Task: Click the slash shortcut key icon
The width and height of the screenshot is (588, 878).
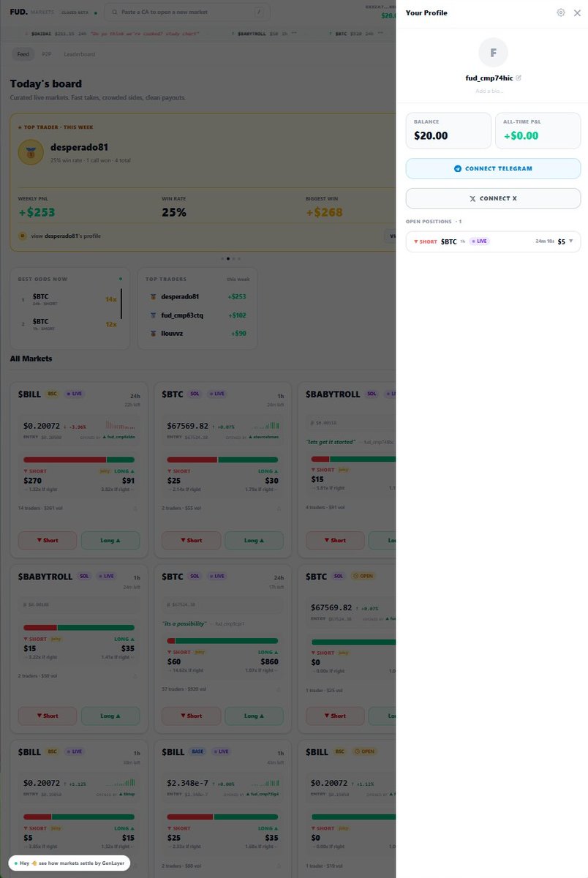Action: pyautogui.click(x=258, y=12)
